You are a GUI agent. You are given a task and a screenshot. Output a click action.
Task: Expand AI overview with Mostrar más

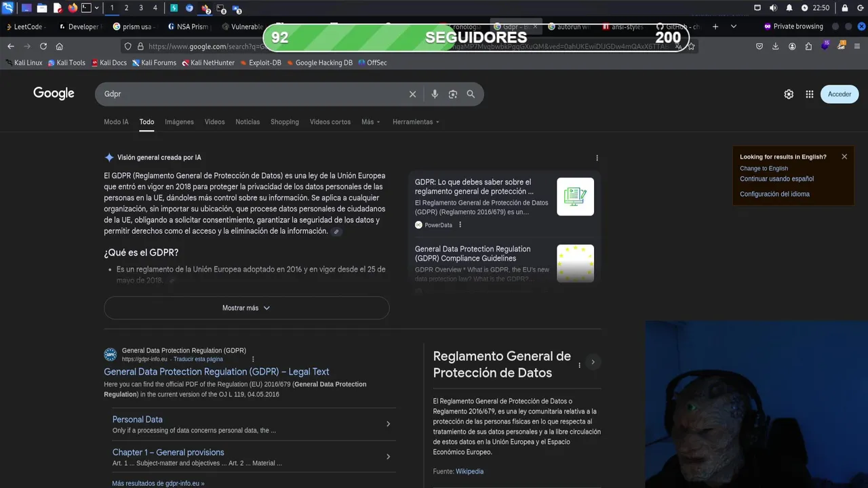tap(246, 308)
